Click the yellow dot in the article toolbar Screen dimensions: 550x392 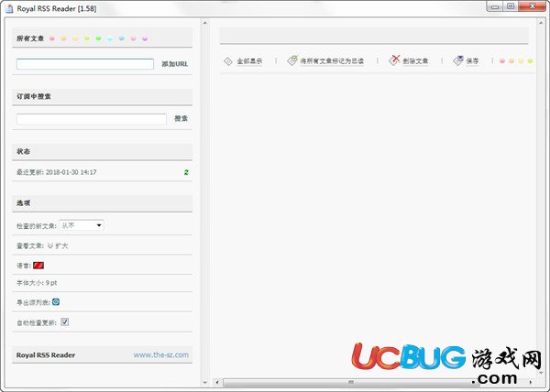point(521,61)
